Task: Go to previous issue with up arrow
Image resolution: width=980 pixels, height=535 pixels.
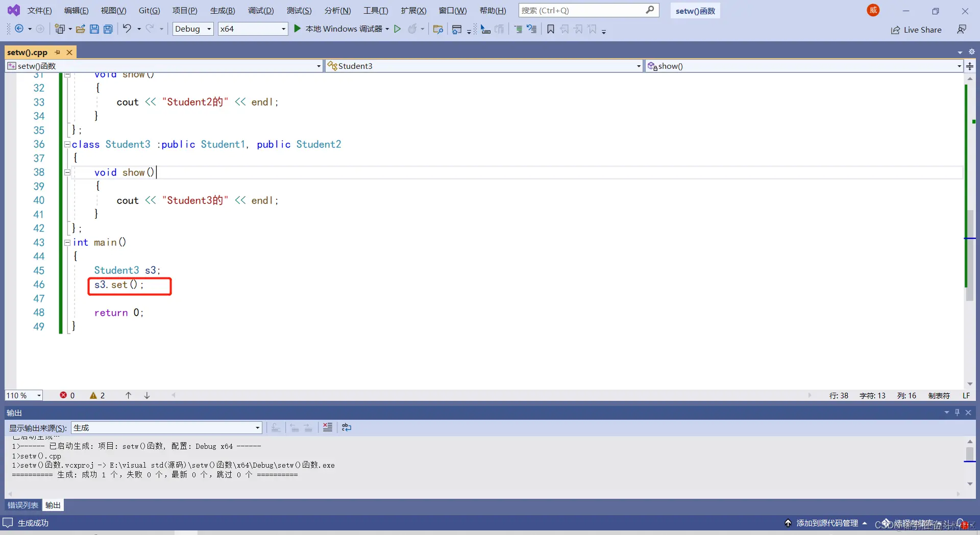Action: point(128,395)
